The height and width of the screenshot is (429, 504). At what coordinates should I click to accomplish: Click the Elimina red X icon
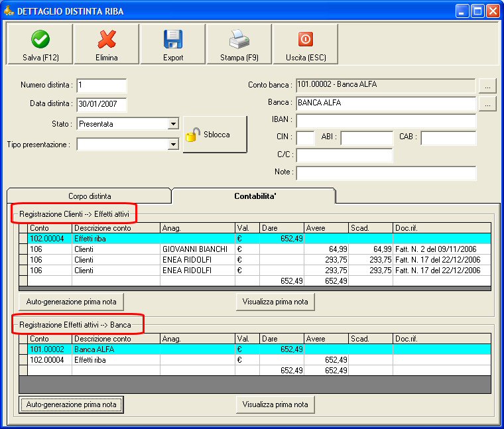(106, 39)
